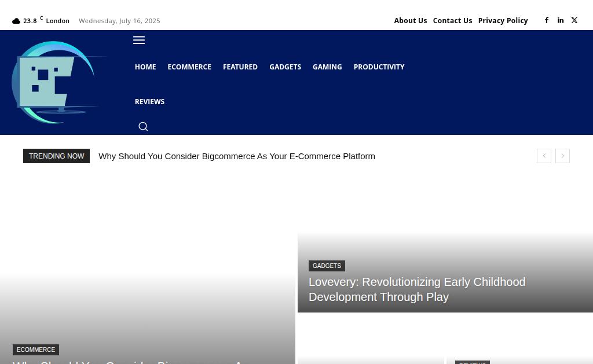The height and width of the screenshot is (364, 593).
Task: Open the LinkedIn social icon
Action: point(561,20)
